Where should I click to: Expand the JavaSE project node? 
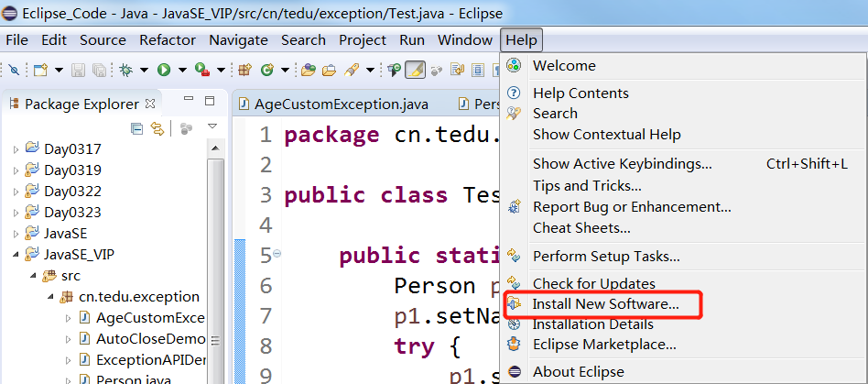pyautogui.click(x=16, y=234)
